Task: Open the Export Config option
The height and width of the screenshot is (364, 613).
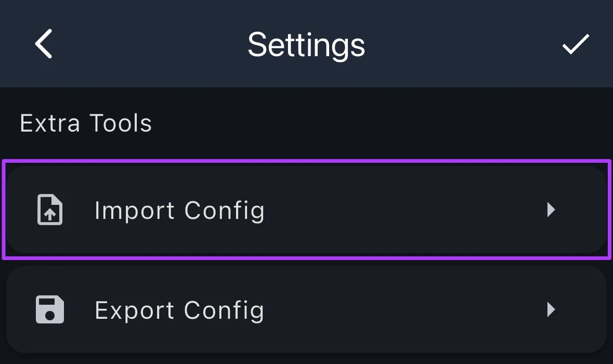Action: click(306, 309)
